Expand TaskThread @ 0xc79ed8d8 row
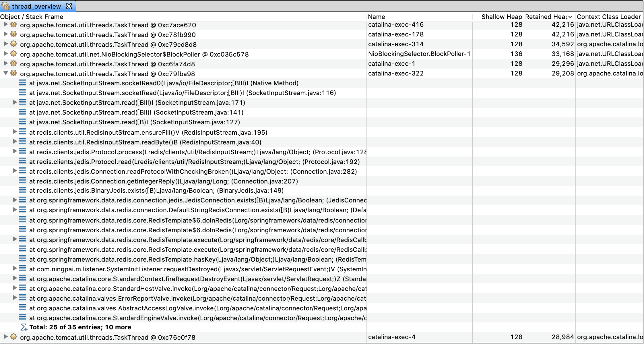Image resolution: width=644 pixels, height=344 pixels. pos(5,44)
